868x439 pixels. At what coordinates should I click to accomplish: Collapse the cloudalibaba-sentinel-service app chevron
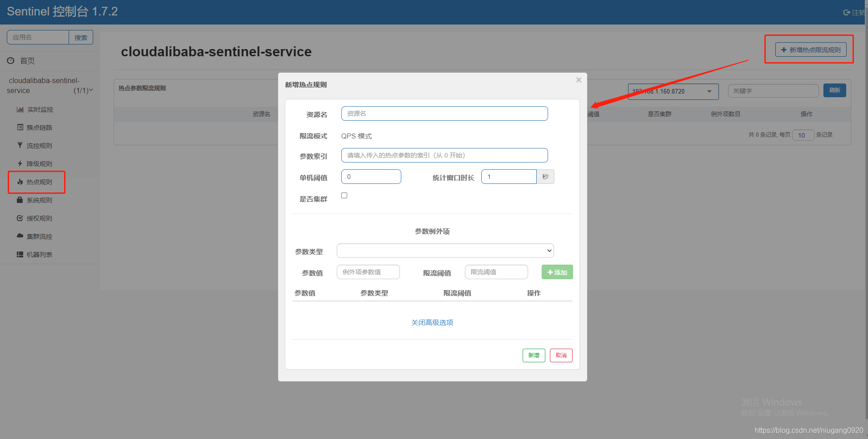click(91, 90)
